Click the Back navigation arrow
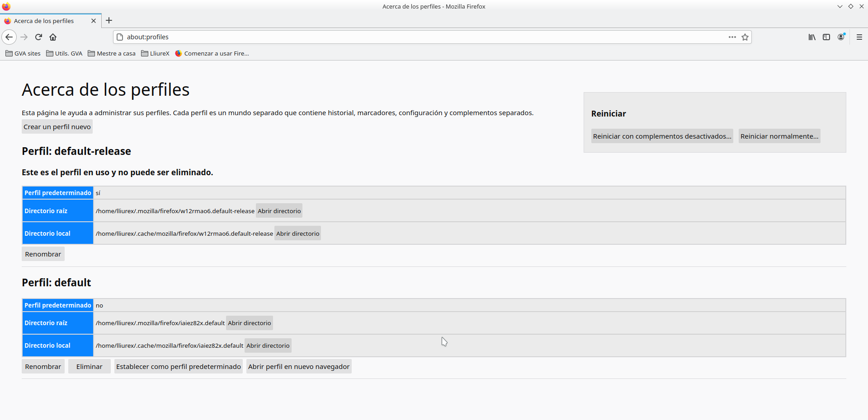 click(x=9, y=37)
